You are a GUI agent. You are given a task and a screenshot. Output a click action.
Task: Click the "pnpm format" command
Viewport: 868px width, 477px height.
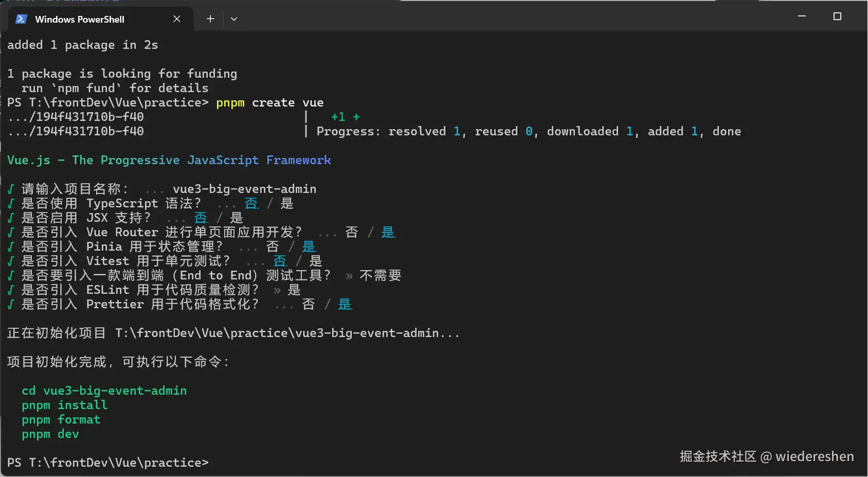click(x=61, y=420)
